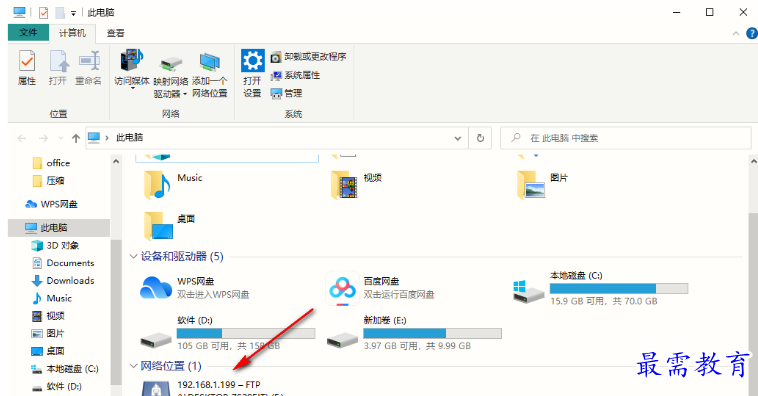Click the navigation pane scroll up arrow

pyautogui.click(x=116, y=162)
